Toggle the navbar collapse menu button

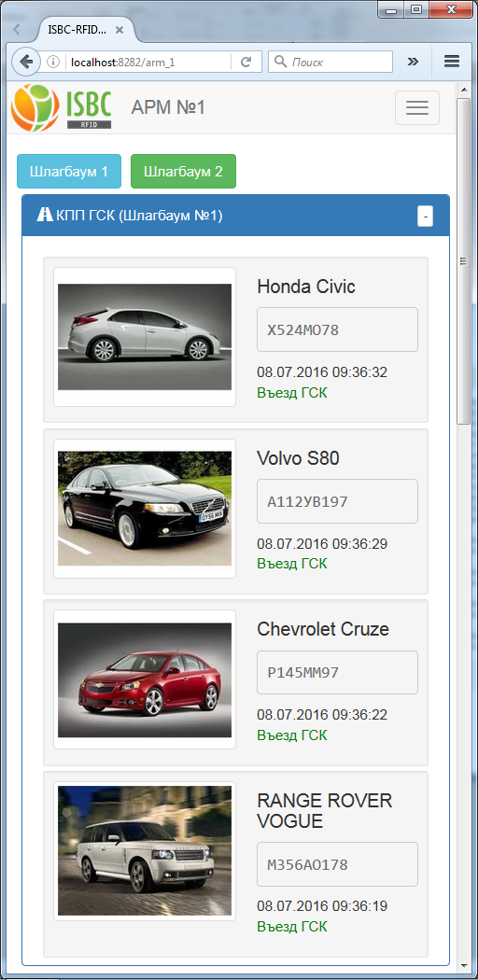(416, 107)
